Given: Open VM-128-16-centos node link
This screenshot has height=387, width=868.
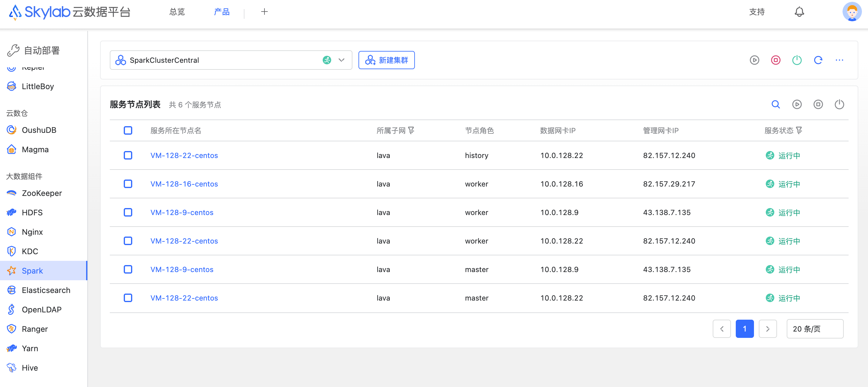Looking at the screenshot, I should (184, 184).
